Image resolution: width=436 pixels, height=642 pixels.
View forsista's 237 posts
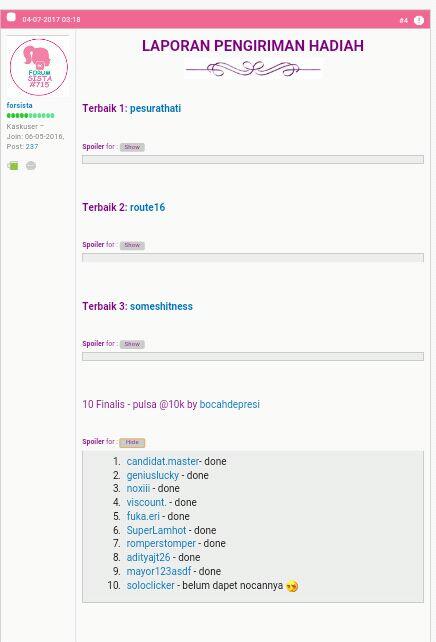click(32, 146)
